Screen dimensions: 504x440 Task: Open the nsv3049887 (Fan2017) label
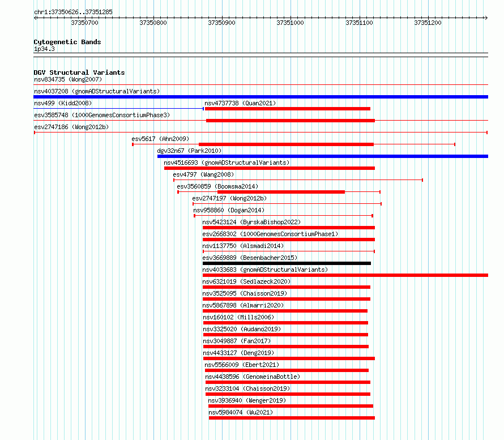(237, 341)
